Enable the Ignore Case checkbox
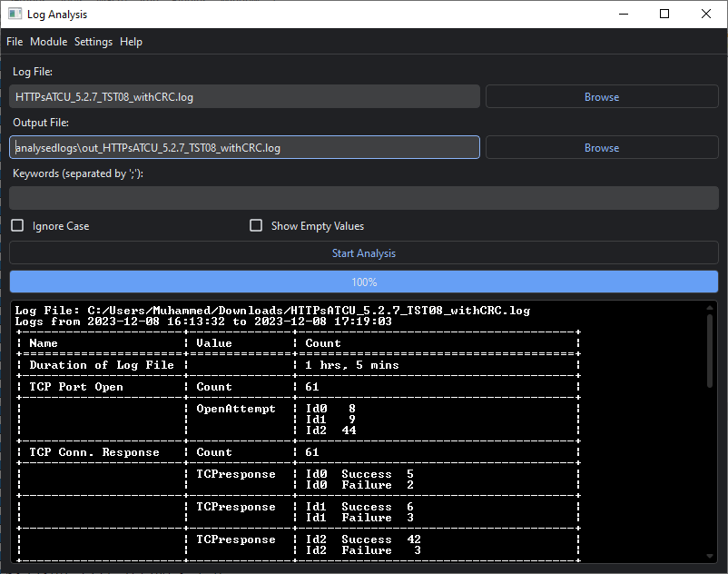Viewport: 728px width, 574px height. click(17, 226)
